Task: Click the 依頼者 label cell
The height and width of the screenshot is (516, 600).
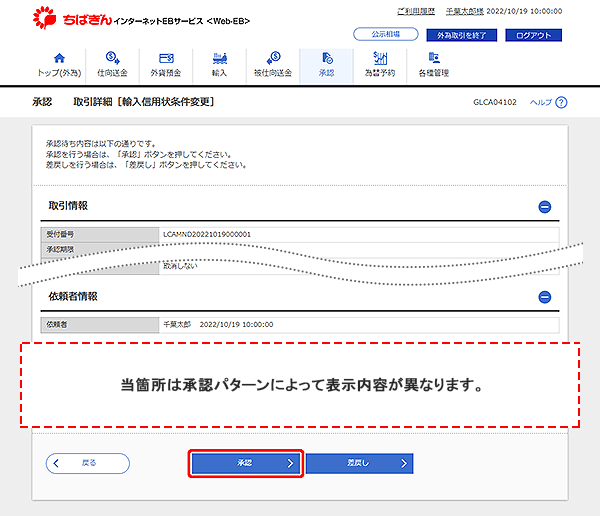Action: pyautogui.click(x=100, y=325)
